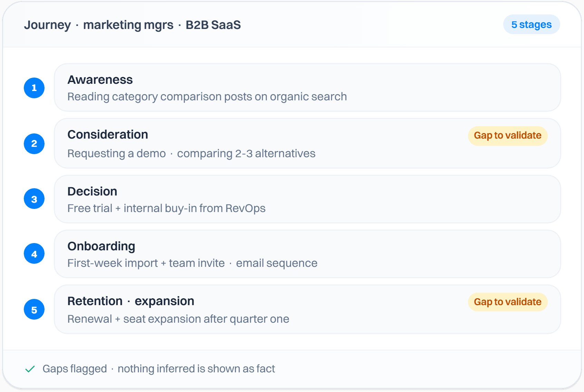Click 'Requesting a demo' description text

coord(192,153)
